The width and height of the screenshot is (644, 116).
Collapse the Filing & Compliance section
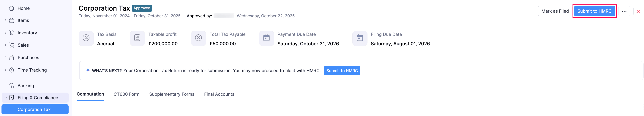click(6, 98)
